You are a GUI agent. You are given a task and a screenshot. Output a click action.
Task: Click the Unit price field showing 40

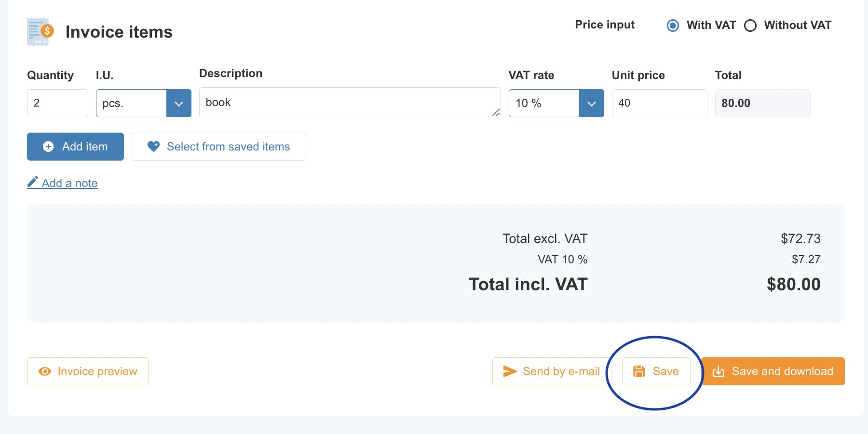[x=659, y=103]
